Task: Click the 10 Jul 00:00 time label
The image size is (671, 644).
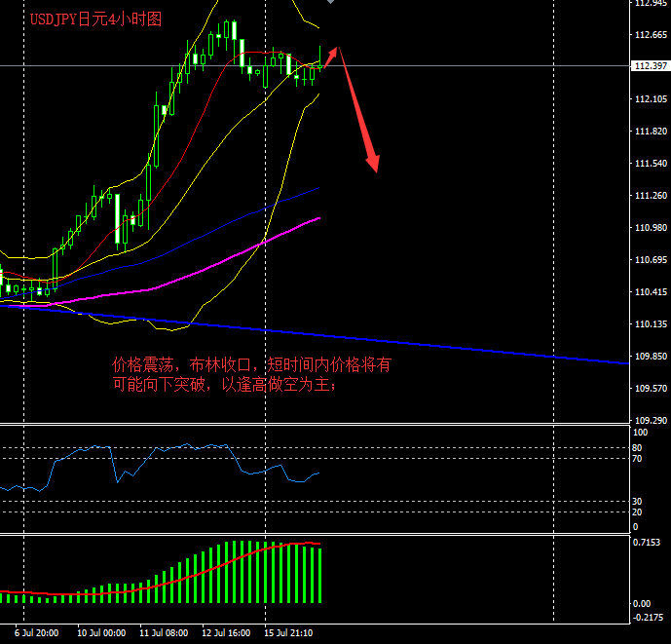Action: (x=101, y=633)
